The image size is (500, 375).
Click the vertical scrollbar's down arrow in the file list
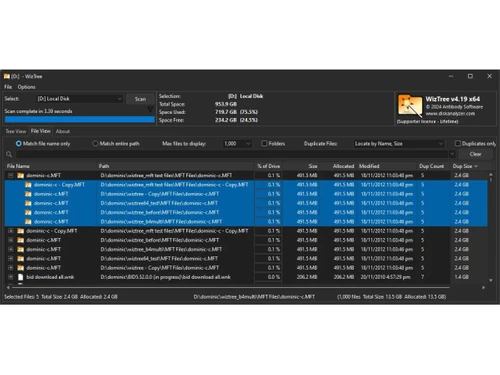click(490, 280)
